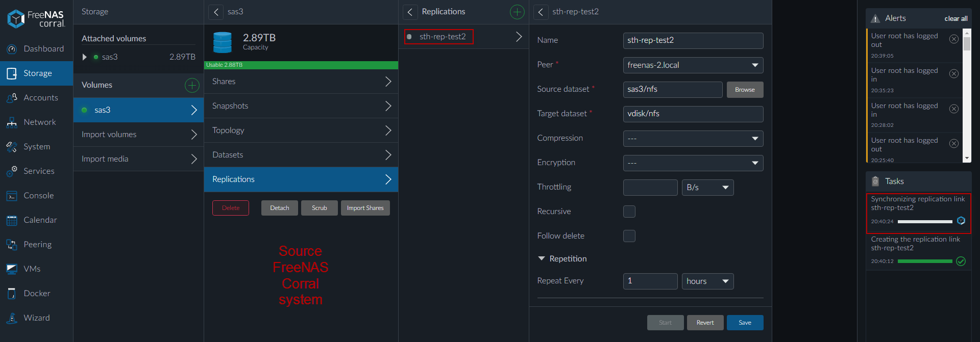
Task: Open the Compression dropdown
Action: tap(693, 139)
